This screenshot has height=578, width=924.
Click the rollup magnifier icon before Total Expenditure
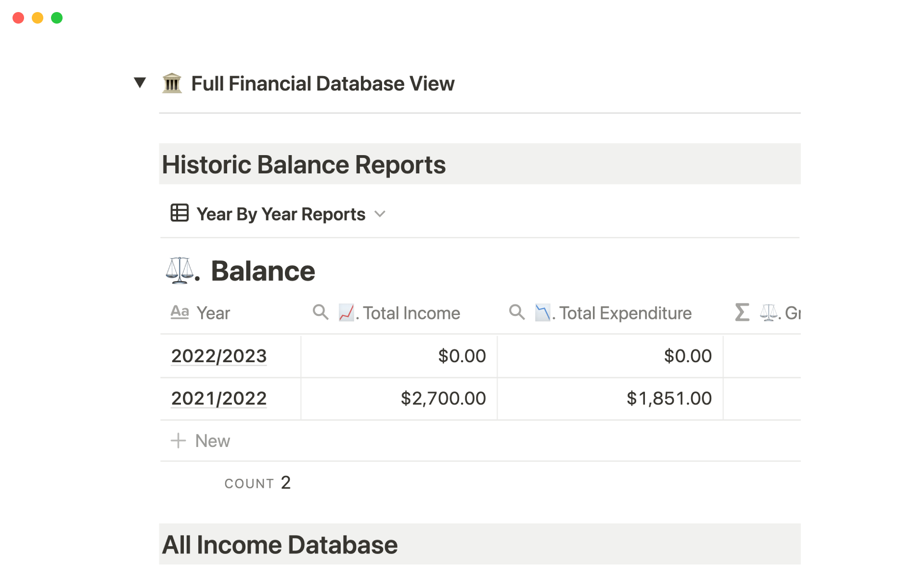(x=517, y=313)
